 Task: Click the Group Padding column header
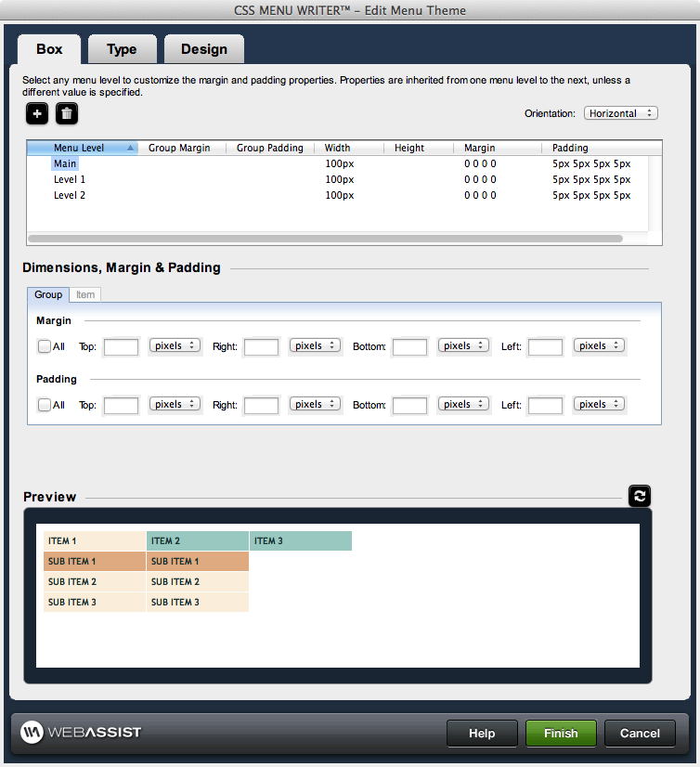(270, 148)
